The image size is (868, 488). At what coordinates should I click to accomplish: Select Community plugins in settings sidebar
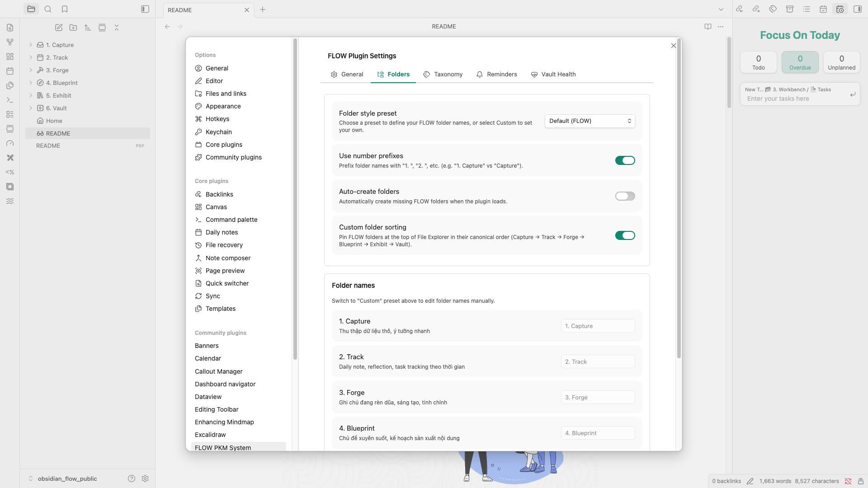pyautogui.click(x=233, y=157)
